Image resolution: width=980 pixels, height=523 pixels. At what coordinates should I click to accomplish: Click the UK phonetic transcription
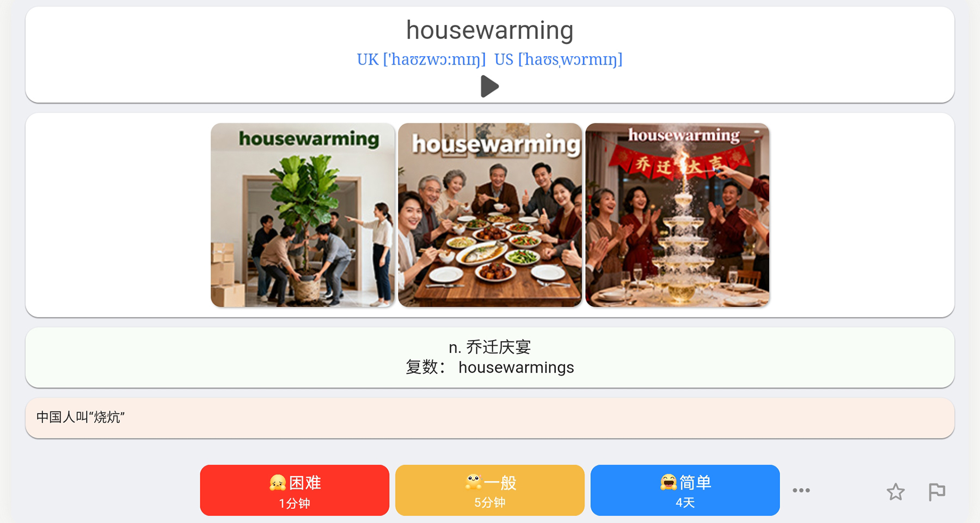click(x=421, y=59)
